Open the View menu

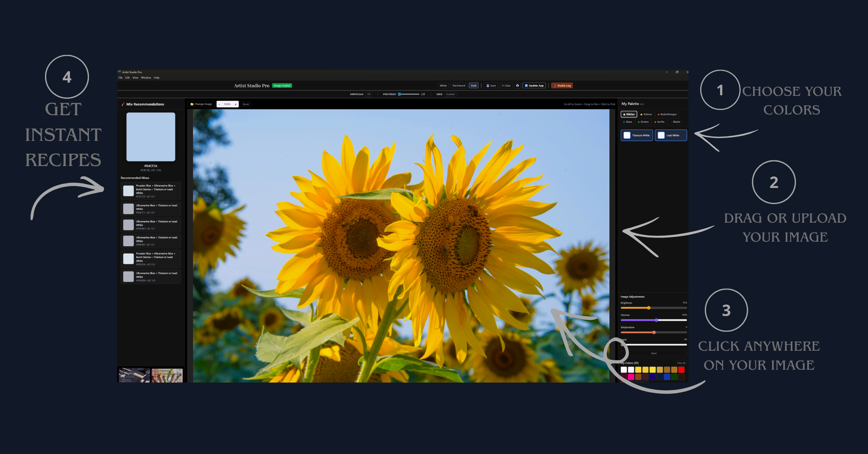tap(136, 78)
